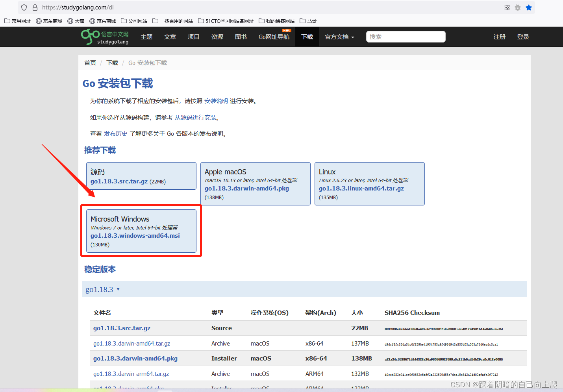
Task: Click the padlock site security icon
Action: point(35,7)
